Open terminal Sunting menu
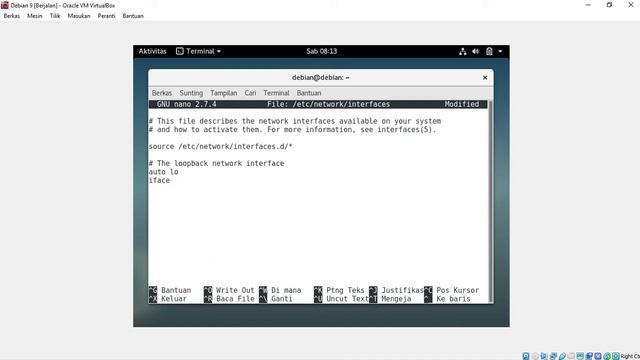This screenshot has width=640, height=360. click(191, 93)
